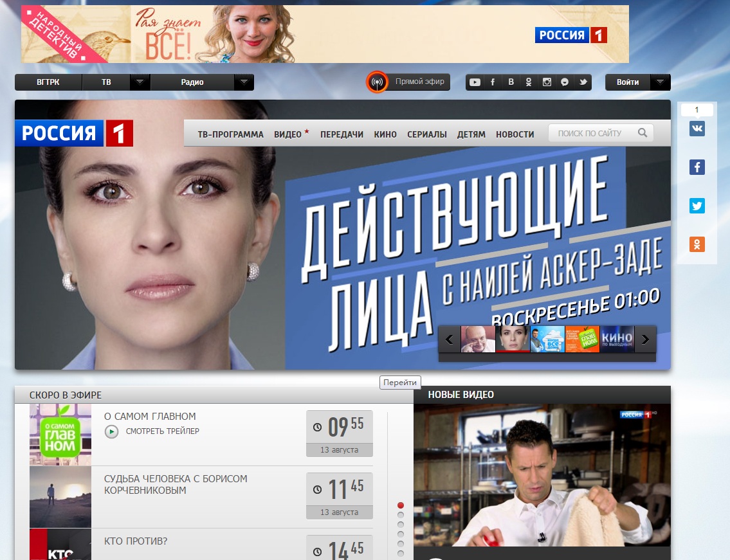
Task: Click the 'Новые видео' heading
Action: pos(461,395)
